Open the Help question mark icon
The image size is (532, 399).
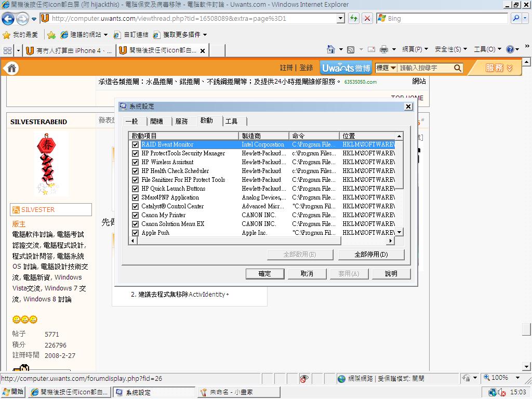(x=510, y=49)
